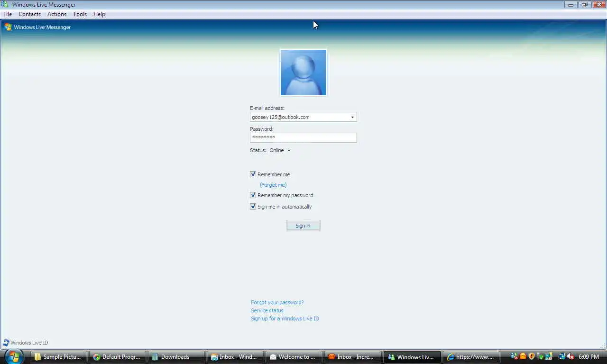Open the security shield alert tray icon

pyautogui.click(x=532, y=356)
